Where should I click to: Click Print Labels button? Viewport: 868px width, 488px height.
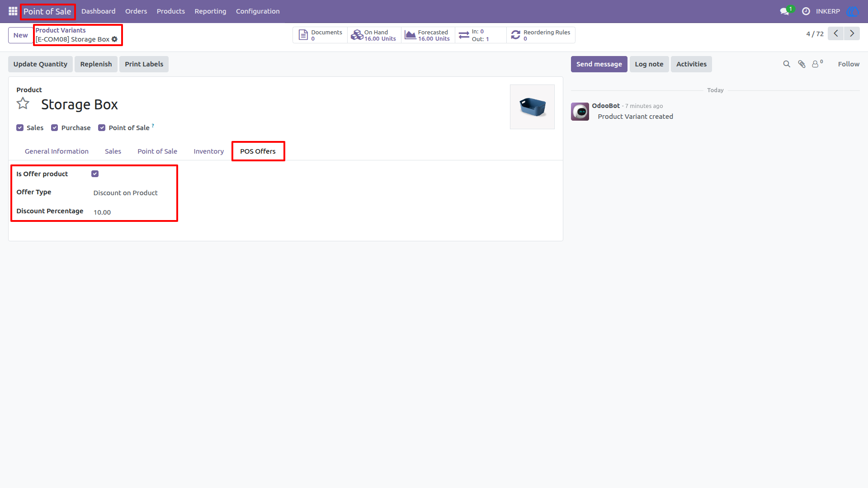click(x=144, y=64)
